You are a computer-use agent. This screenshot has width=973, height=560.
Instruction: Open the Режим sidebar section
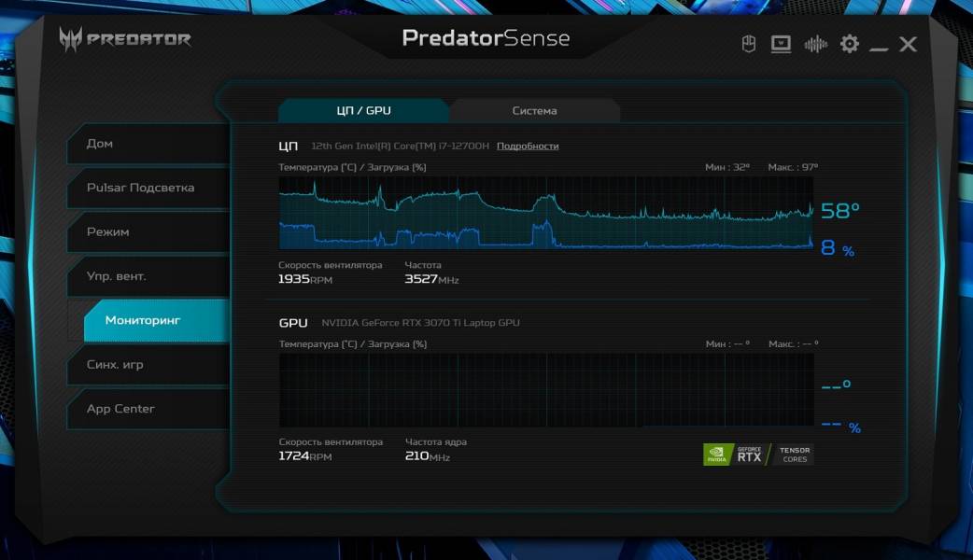pyautogui.click(x=148, y=231)
